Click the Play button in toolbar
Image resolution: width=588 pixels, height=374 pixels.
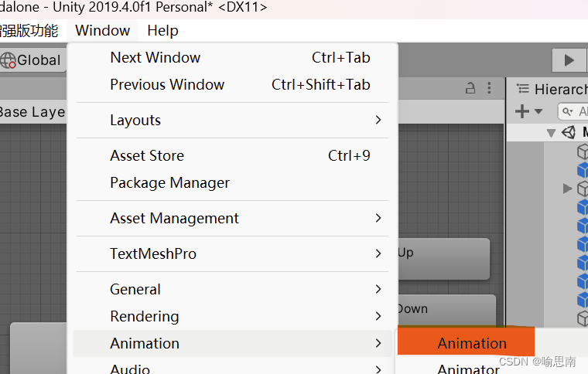(569, 60)
